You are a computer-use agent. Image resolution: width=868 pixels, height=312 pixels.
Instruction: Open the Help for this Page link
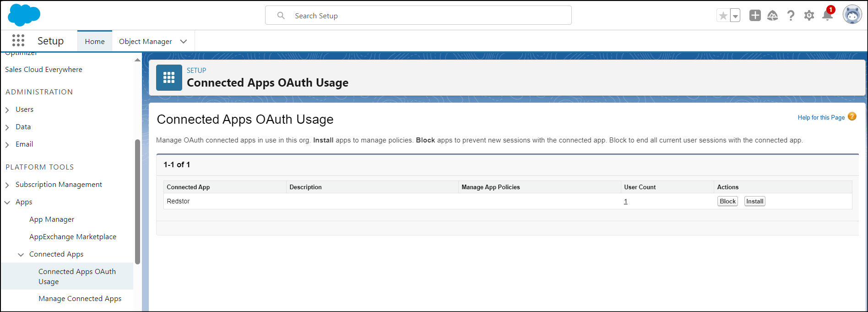coord(821,117)
